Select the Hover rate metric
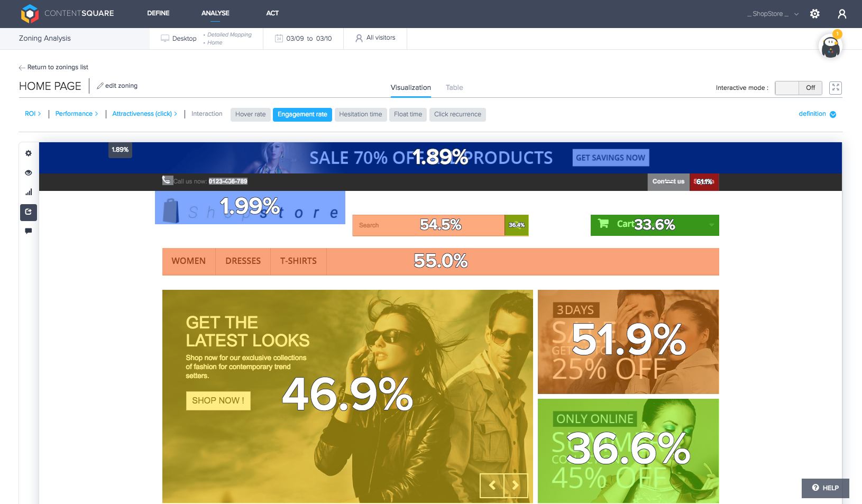 [250, 114]
